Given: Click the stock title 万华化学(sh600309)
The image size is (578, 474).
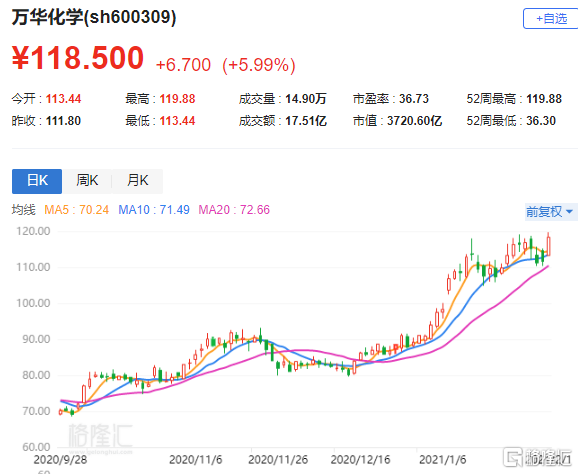Looking at the screenshot, I should [x=94, y=17].
